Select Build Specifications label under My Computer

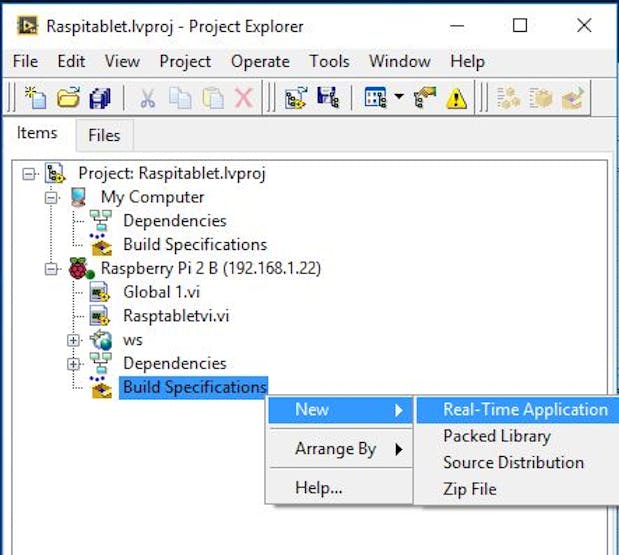click(195, 245)
